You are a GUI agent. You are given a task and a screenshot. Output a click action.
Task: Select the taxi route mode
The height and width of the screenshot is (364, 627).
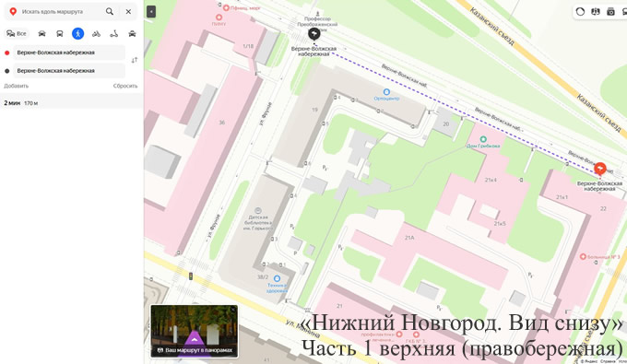pyautogui.click(x=132, y=33)
